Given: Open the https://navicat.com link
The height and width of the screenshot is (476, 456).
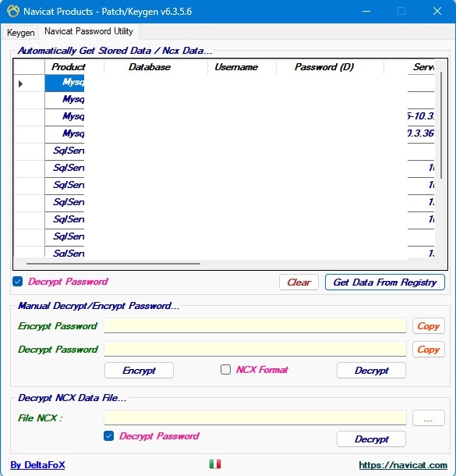Looking at the screenshot, I should [x=403, y=465].
